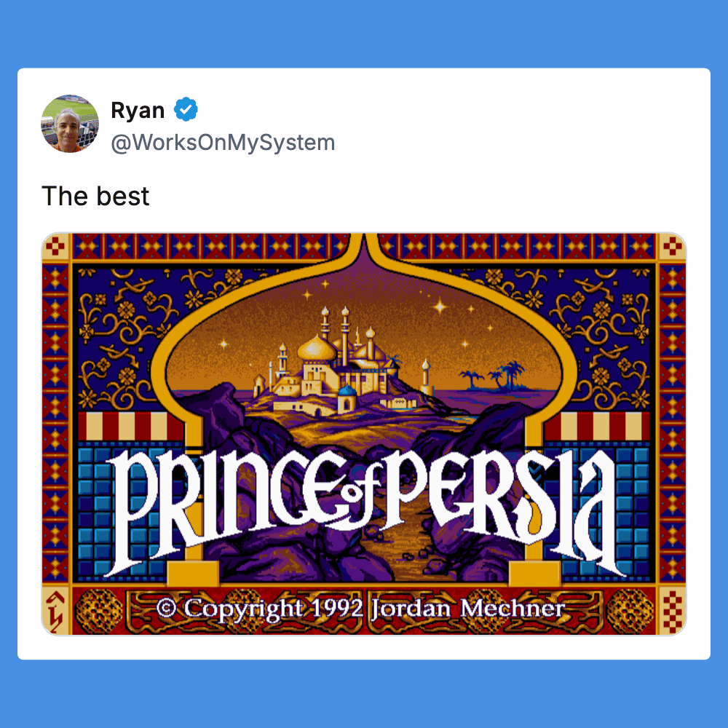The width and height of the screenshot is (728, 728).
Task: Click the largest bright star in the sky
Action: point(440,306)
